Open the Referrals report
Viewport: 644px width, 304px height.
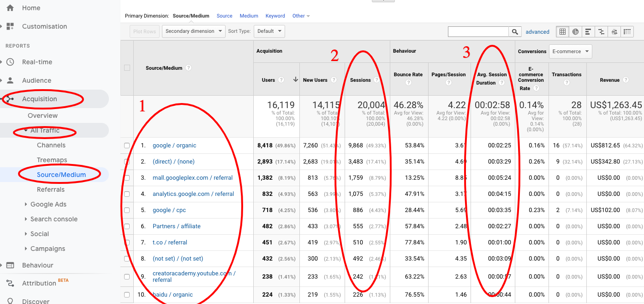pyautogui.click(x=51, y=189)
